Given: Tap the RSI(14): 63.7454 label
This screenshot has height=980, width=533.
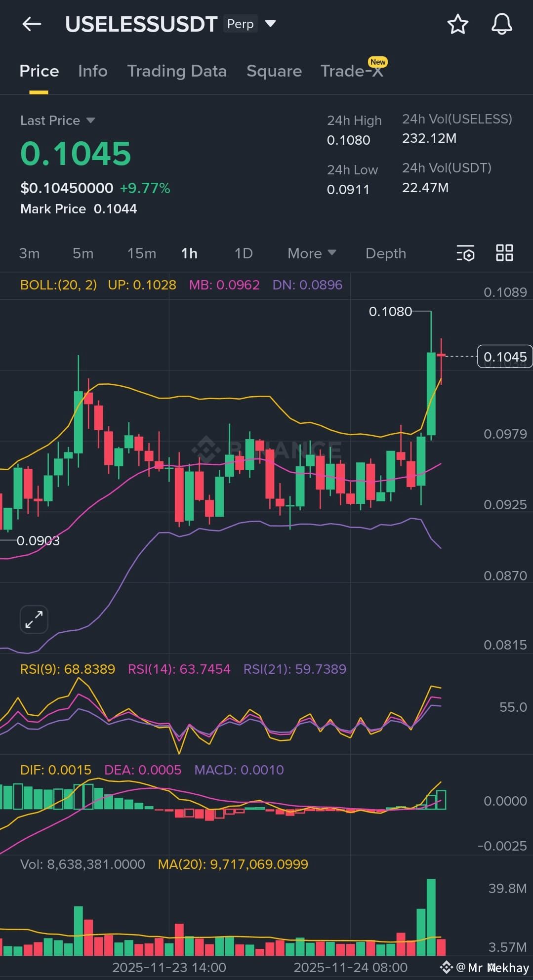Looking at the screenshot, I should (x=179, y=669).
